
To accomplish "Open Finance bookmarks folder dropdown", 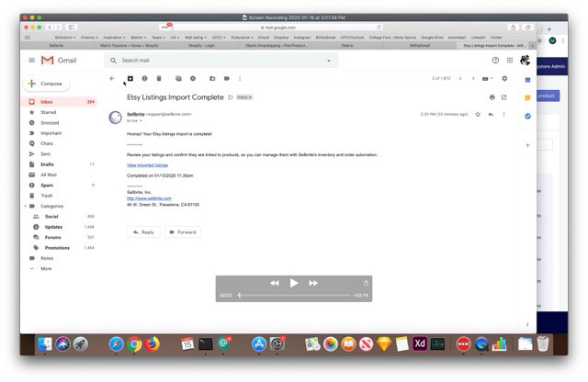I will 89,38.
